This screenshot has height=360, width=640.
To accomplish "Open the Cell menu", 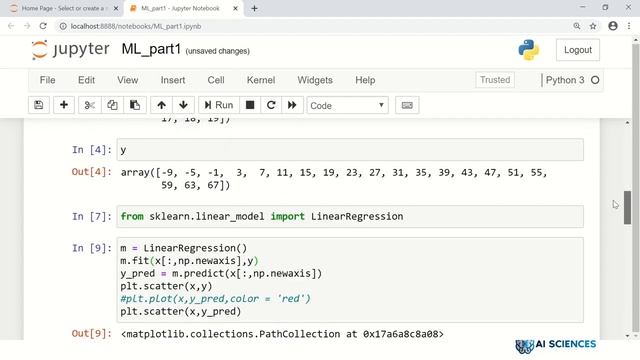I will pyautogui.click(x=216, y=80).
